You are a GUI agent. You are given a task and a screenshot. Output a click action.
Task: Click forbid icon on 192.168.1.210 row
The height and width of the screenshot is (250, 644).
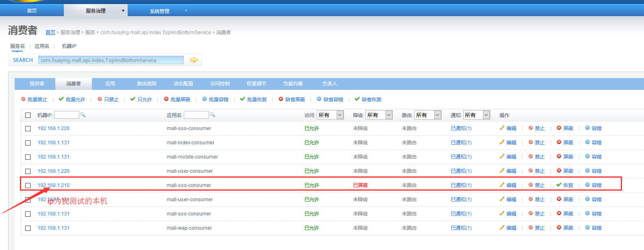tap(531, 185)
